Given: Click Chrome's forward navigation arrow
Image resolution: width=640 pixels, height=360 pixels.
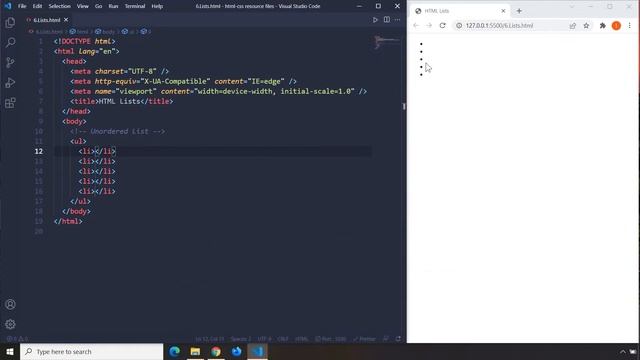Looking at the screenshot, I should point(429,25).
